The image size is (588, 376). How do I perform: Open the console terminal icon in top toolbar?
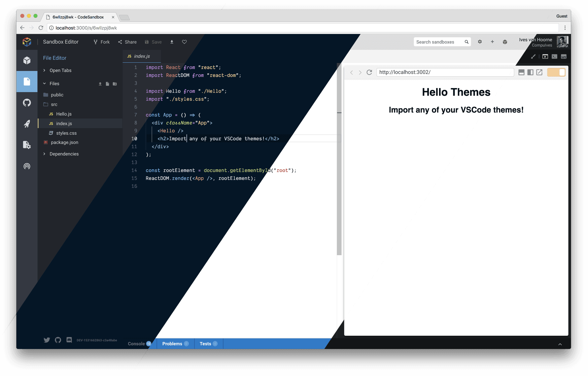pos(554,56)
